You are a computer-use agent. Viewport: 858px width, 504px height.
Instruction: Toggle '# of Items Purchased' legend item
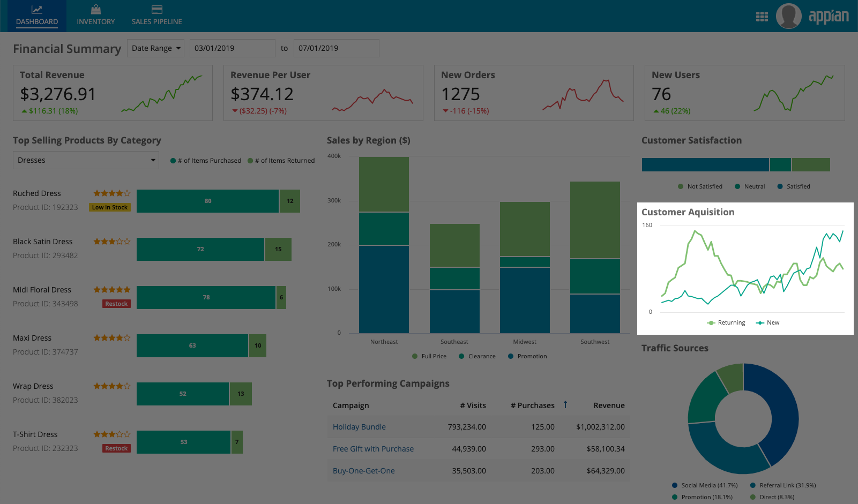click(x=206, y=161)
